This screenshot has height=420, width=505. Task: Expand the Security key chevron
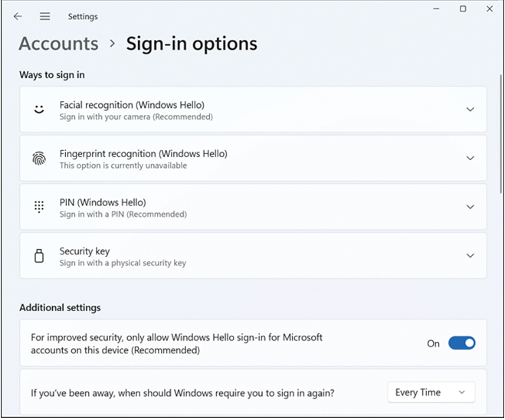pyautogui.click(x=471, y=256)
